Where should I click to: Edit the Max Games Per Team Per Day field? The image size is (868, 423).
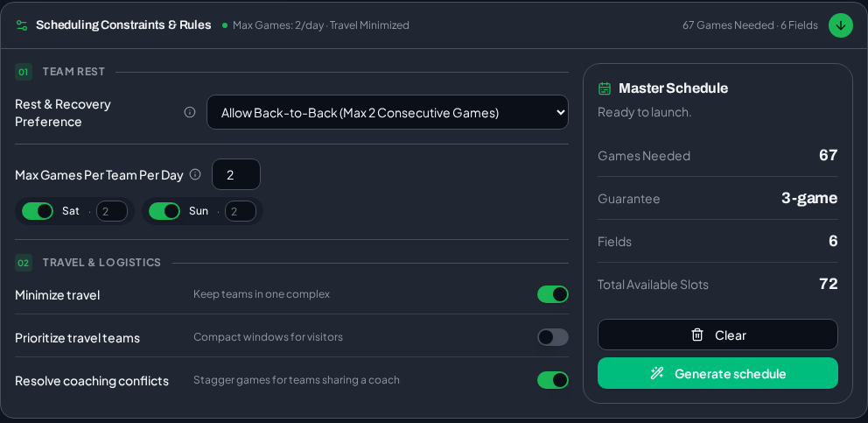[x=236, y=174]
